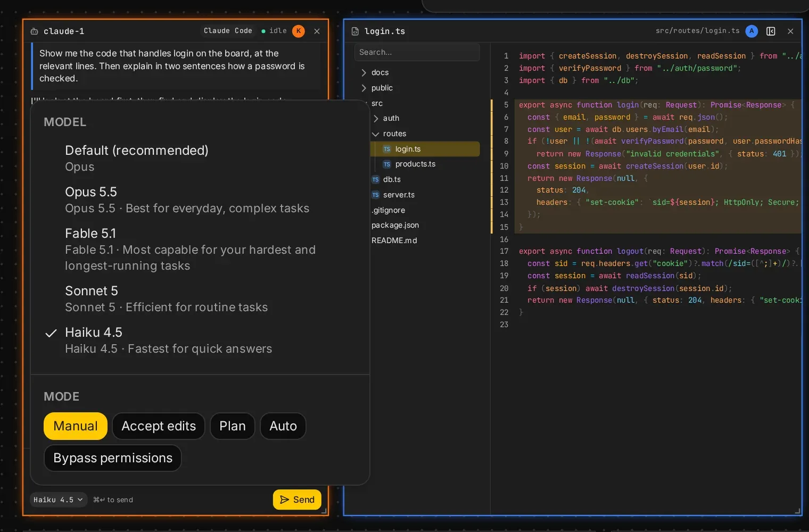Open server.ts in file tree
This screenshot has width=809, height=532.
pos(426,195)
